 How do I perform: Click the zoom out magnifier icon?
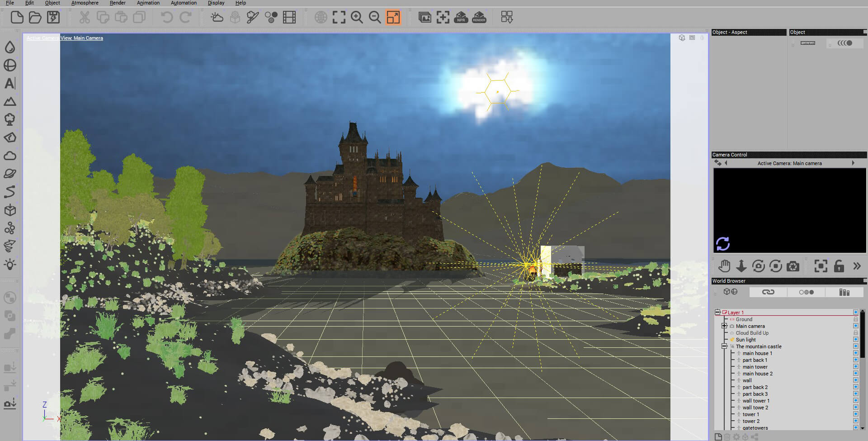pos(375,18)
